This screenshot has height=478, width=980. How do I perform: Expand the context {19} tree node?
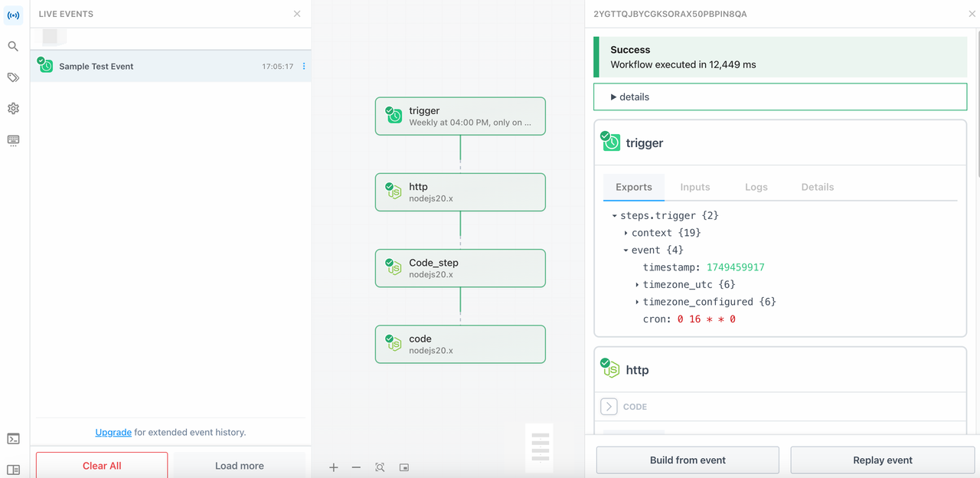tap(626, 233)
